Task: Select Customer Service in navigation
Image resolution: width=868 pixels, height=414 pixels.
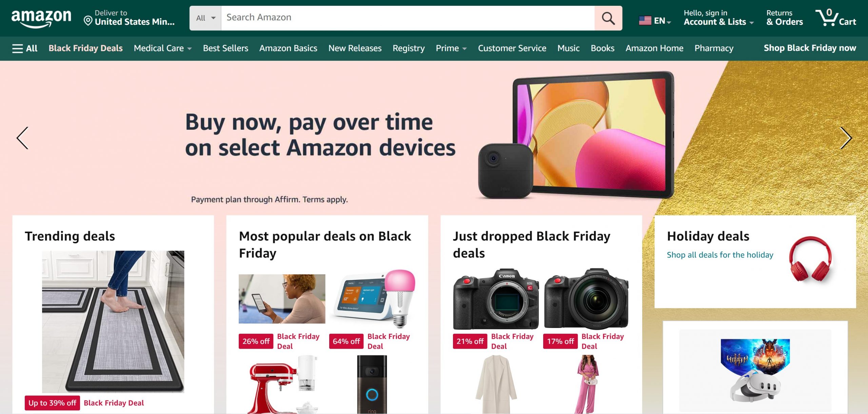Action: tap(512, 48)
